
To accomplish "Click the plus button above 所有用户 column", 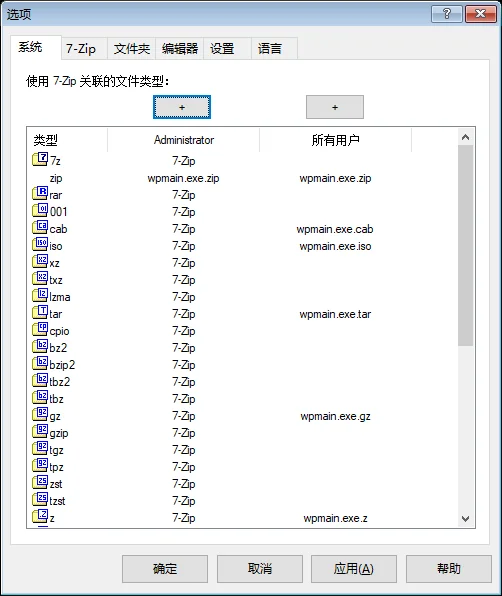I will (x=335, y=107).
